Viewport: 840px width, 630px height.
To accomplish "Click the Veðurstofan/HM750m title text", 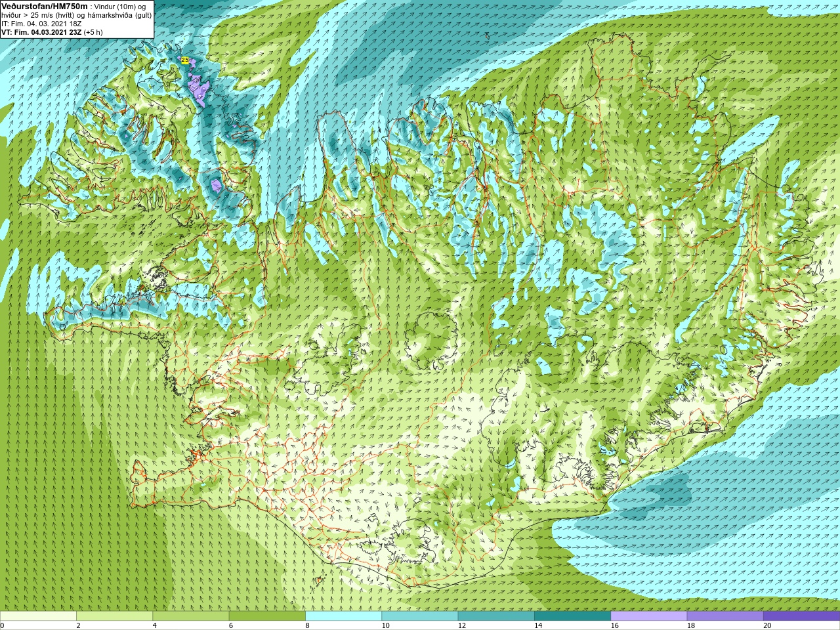I will (x=44, y=6).
